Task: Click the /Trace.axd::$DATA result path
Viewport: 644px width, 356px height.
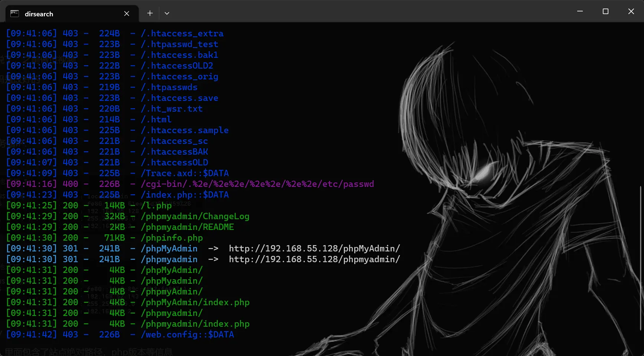Action: (x=184, y=173)
